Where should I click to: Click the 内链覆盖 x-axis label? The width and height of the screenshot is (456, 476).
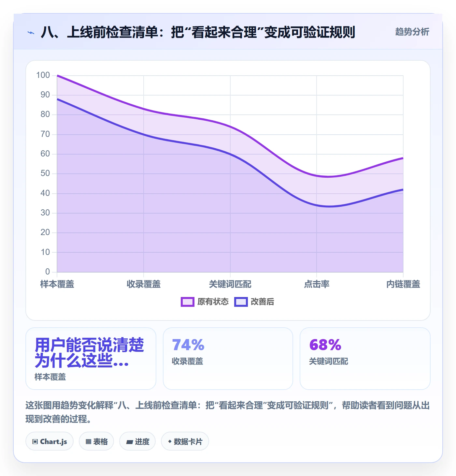[x=403, y=284]
